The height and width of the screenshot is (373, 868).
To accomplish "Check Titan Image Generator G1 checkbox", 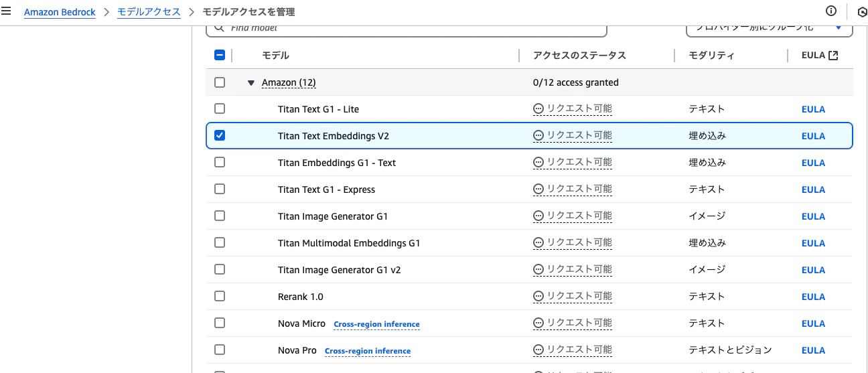I will click(220, 216).
